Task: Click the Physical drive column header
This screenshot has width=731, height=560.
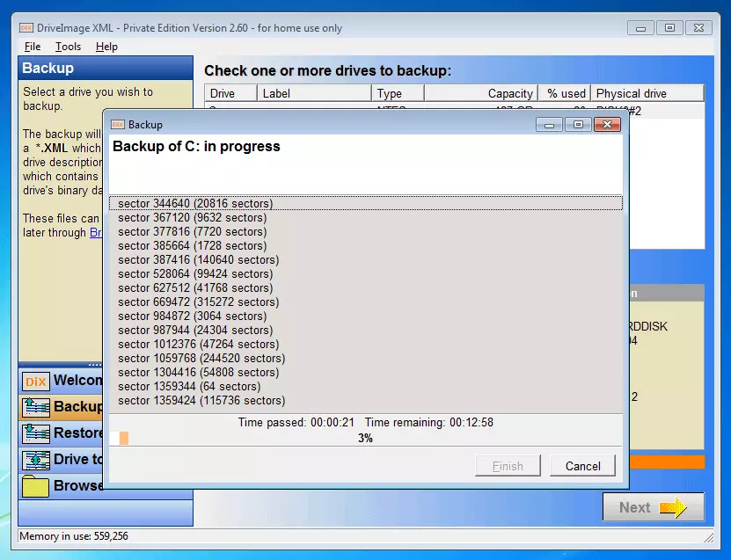Action: [x=647, y=93]
